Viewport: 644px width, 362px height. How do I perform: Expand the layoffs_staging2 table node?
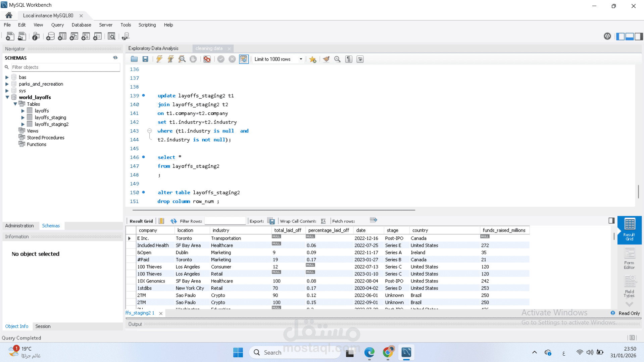click(23, 124)
